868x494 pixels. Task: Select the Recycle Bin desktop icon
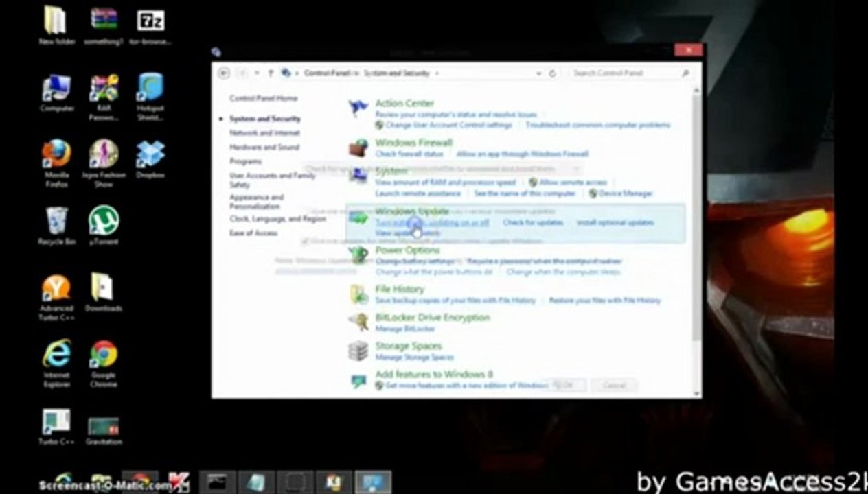[x=57, y=226]
